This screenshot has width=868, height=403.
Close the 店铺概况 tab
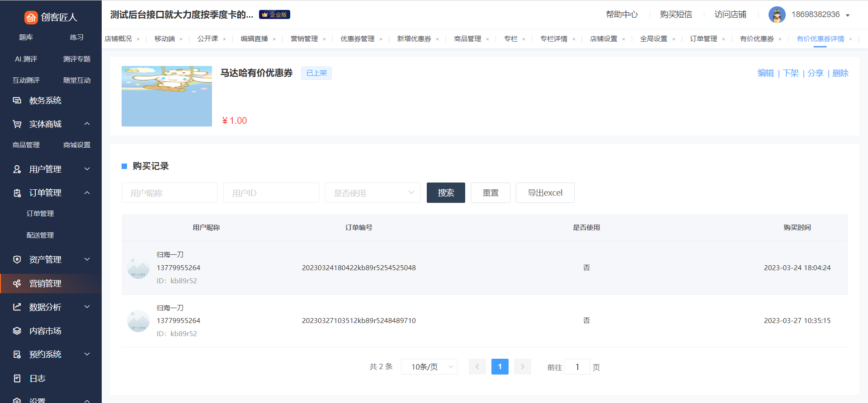pyautogui.click(x=138, y=39)
